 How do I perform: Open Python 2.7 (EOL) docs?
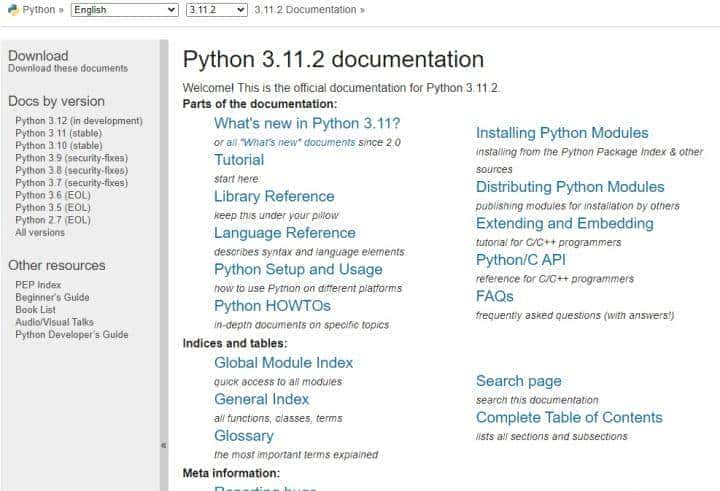click(53, 220)
